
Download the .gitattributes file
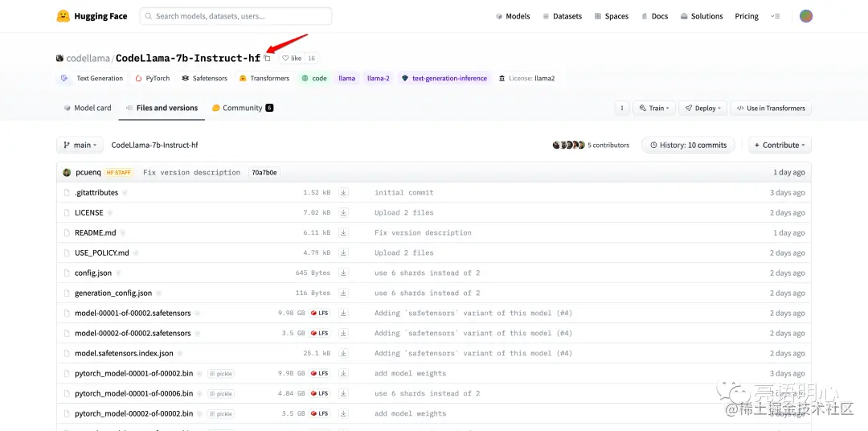(343, 193)
